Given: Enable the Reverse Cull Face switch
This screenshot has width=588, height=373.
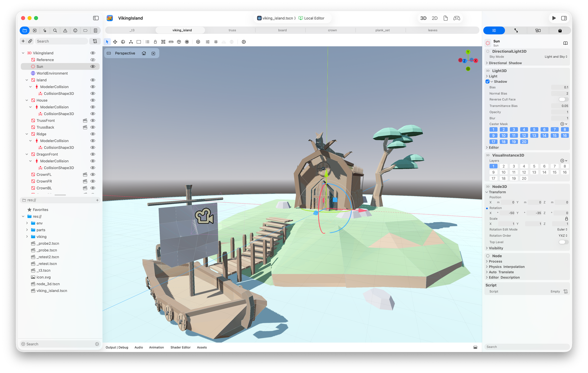Looking at the screenshot, I should click(x=563, y=99).
